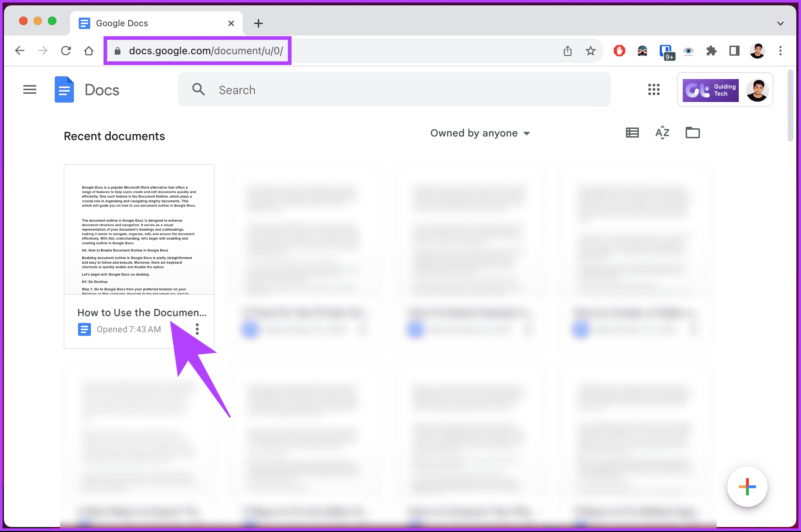Sort documents using the A-Z sort icon
Image resolution: width=801 pixels, height=532 pixels.
(662, 133)
